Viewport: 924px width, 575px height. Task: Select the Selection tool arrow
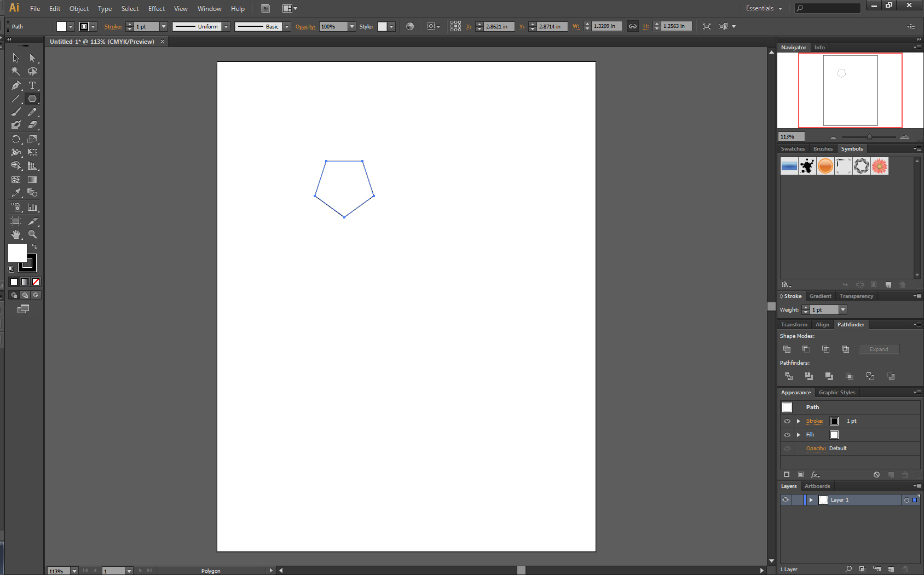pyautogui.click(x=16, y=58)
